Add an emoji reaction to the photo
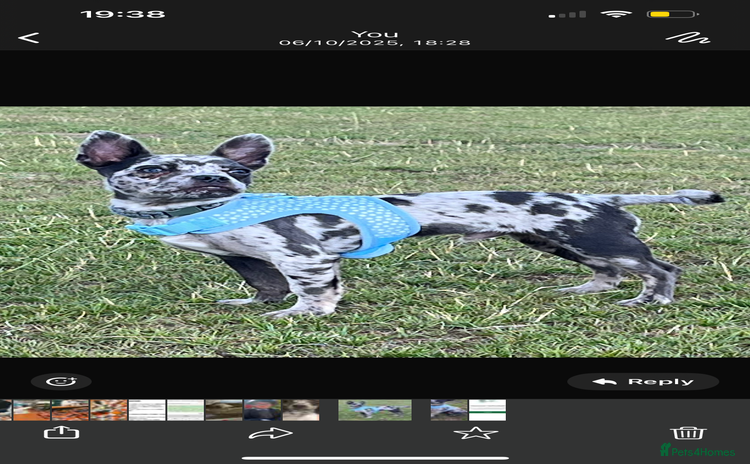This screenshot has width=750, height=464. click(x=61, y=381)
